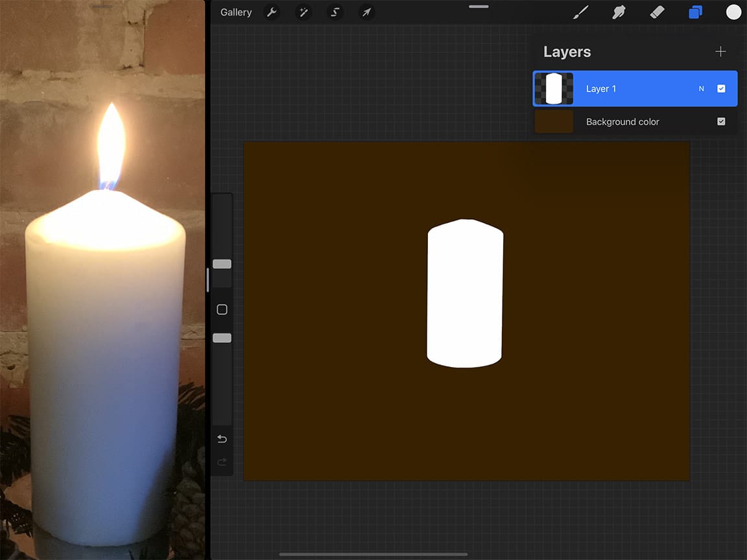Collapse the canvas options drag handle
The height and width of the screenshot is (560, 747).
[478, 6]
